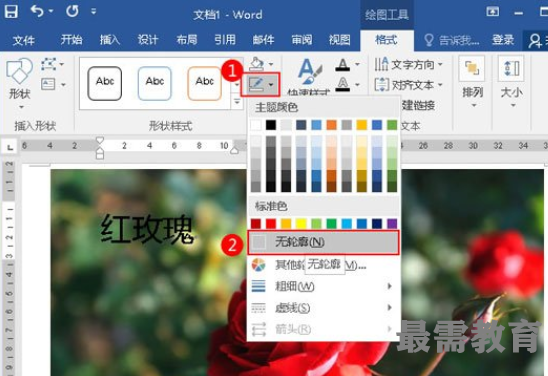This screenshot has height=376, width=548.
Task: Pick the yellow standard color
Action: 301,223
